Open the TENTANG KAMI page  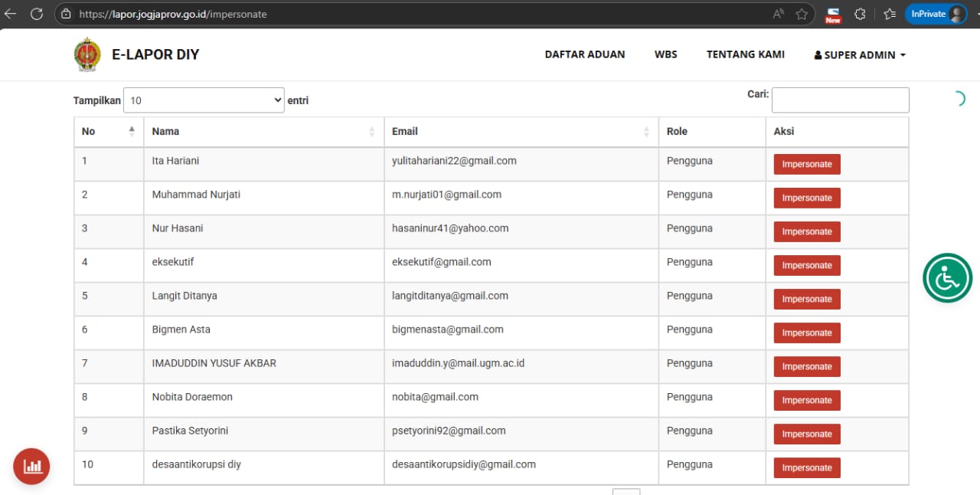[x=745, y=54]
